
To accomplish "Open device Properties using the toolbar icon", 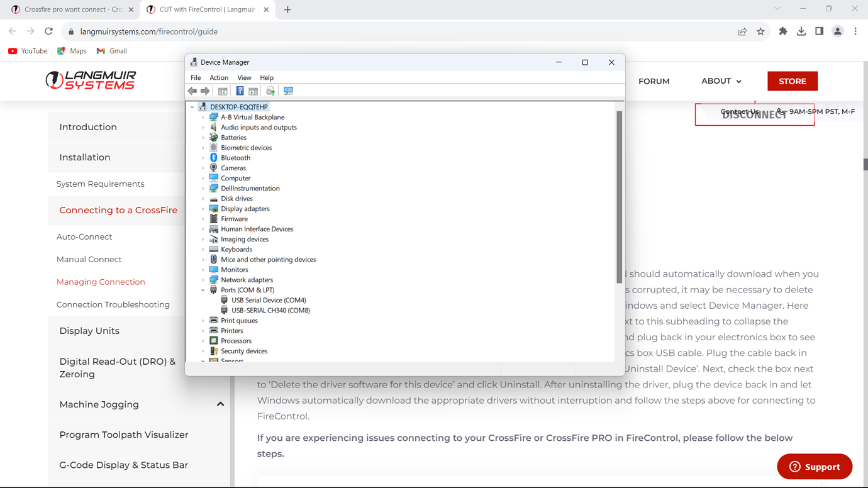I will pyautogui.click(x=253, y=91).
